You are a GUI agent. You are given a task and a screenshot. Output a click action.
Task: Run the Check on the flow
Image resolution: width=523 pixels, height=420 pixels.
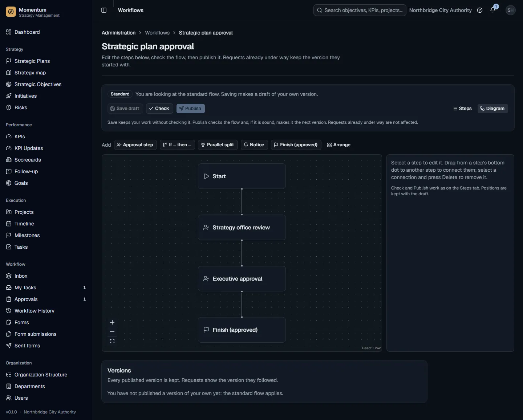[x=159, y=109]
